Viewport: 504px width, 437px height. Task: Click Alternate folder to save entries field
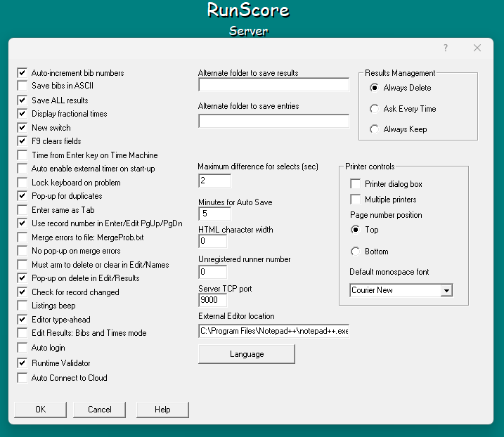tap(274, 121)
